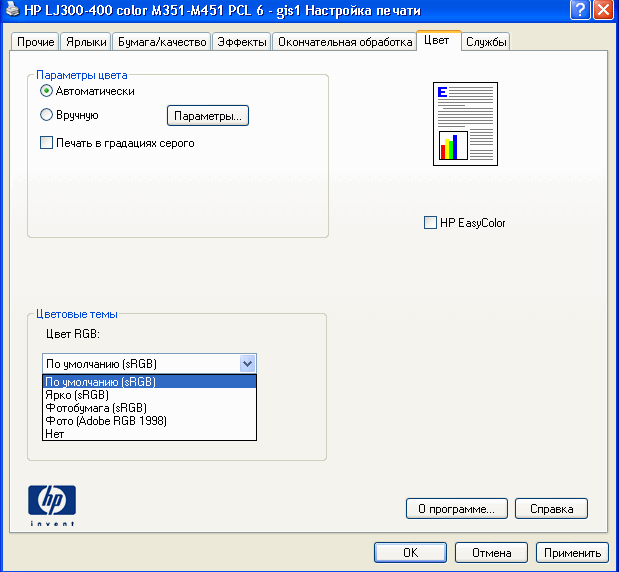Enable Печать в градациях серого checkbox
The width and height of the screenshot is (619, 572).
tap(47, 143)
